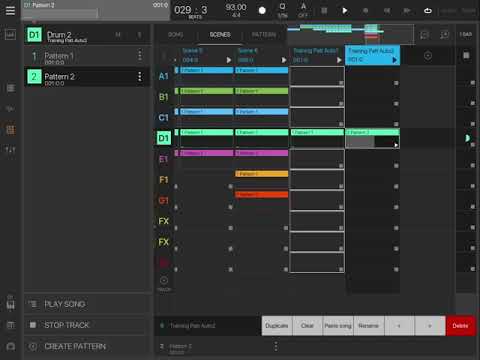Click the Clear scene button
Screen dimensions: 480x360
[307, 326]
